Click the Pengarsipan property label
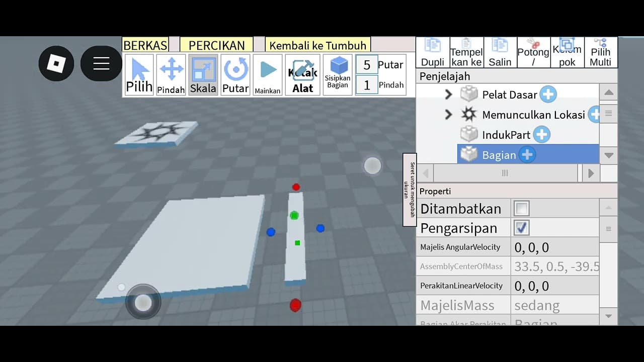This screenshot has height=362, width=644. pos(459,228)
